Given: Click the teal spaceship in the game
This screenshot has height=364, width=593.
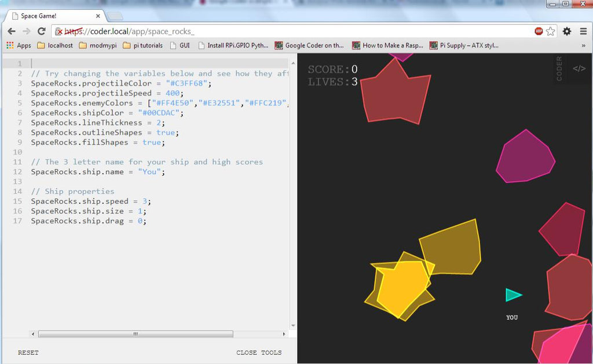Looking at the screenshot, I should (x=513, y=295).
